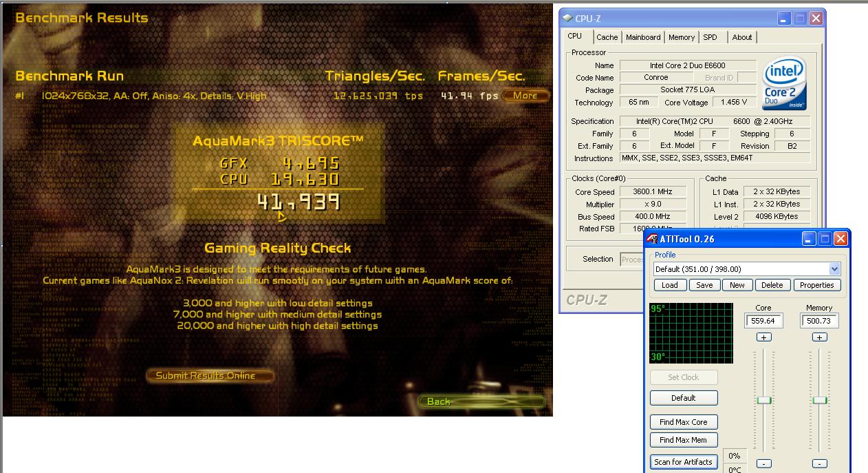Click the Instructions value MMX, SSE, SSE2
Screen dimensions: 868x473
coord(715,158)
